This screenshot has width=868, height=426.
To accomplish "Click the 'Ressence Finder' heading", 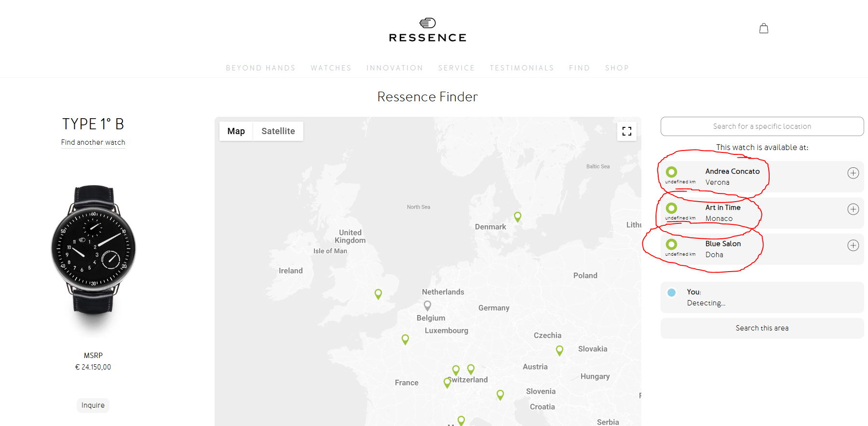I will (x=428, y=96).
